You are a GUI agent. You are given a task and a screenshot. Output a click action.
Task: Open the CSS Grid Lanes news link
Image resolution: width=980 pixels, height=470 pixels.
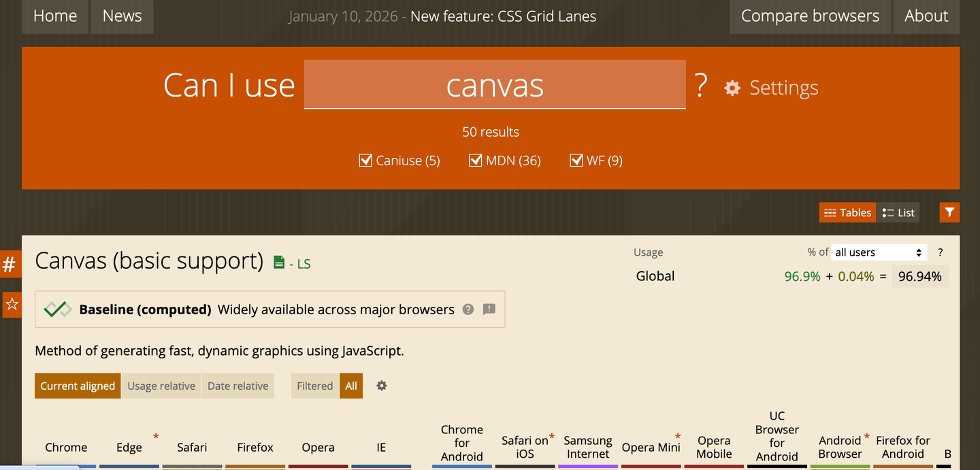[x=503, y=16]
